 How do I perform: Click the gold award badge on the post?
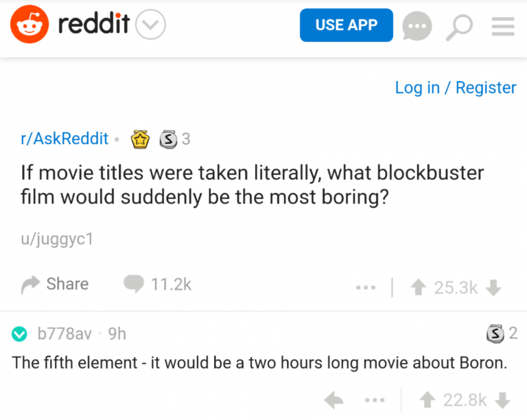[141, 139]
